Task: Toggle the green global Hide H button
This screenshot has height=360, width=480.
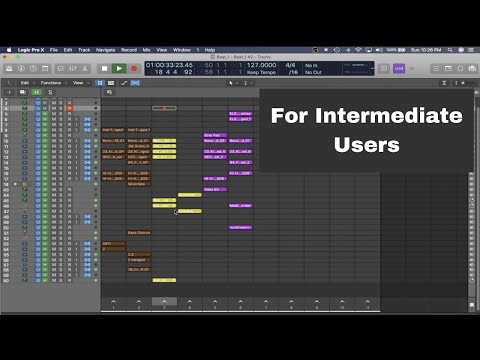Action: pyautogui.click(x=37, y=92)
